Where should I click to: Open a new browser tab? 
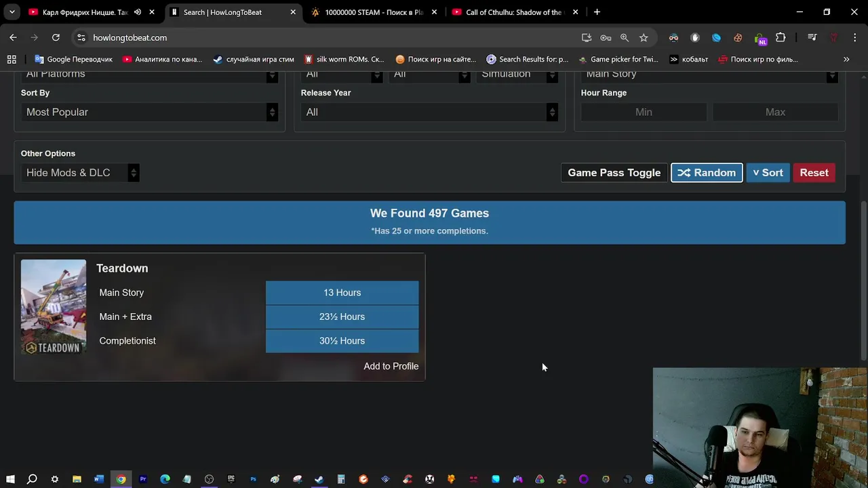(597, 12)
